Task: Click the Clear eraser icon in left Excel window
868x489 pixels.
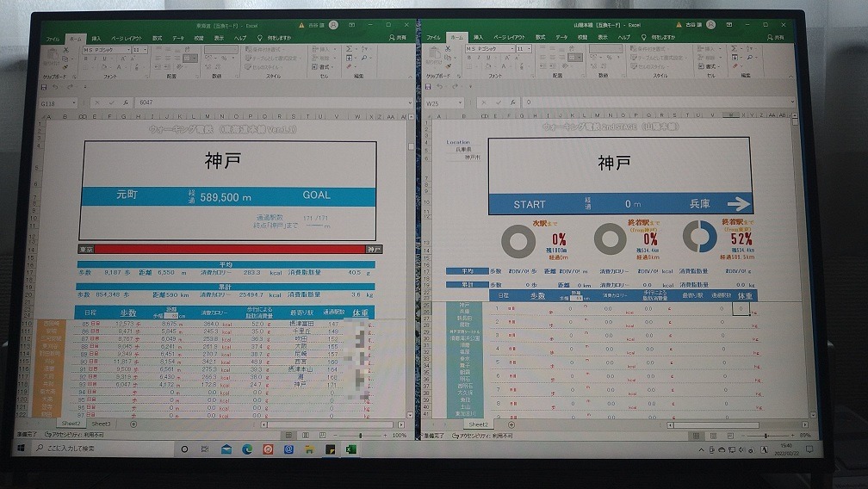Action: (x=350, y=66)
